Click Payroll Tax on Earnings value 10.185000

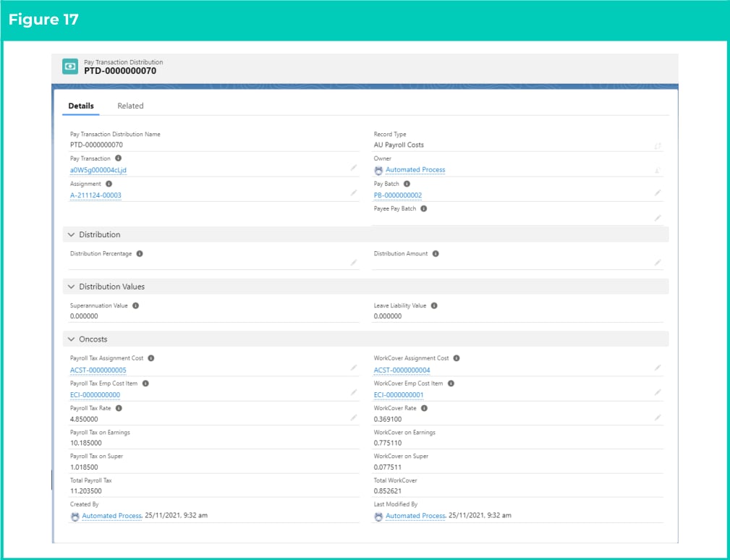click(85, 443)
